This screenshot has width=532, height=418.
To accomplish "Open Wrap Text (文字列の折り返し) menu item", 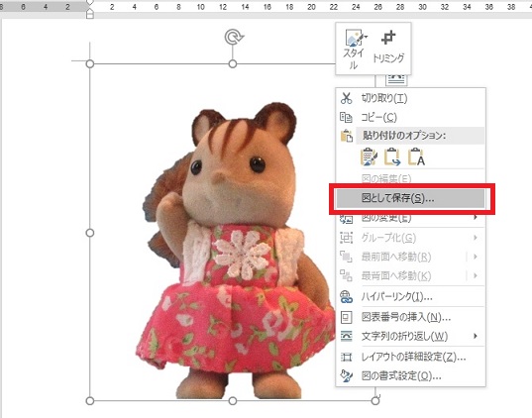I will [411, 336].
